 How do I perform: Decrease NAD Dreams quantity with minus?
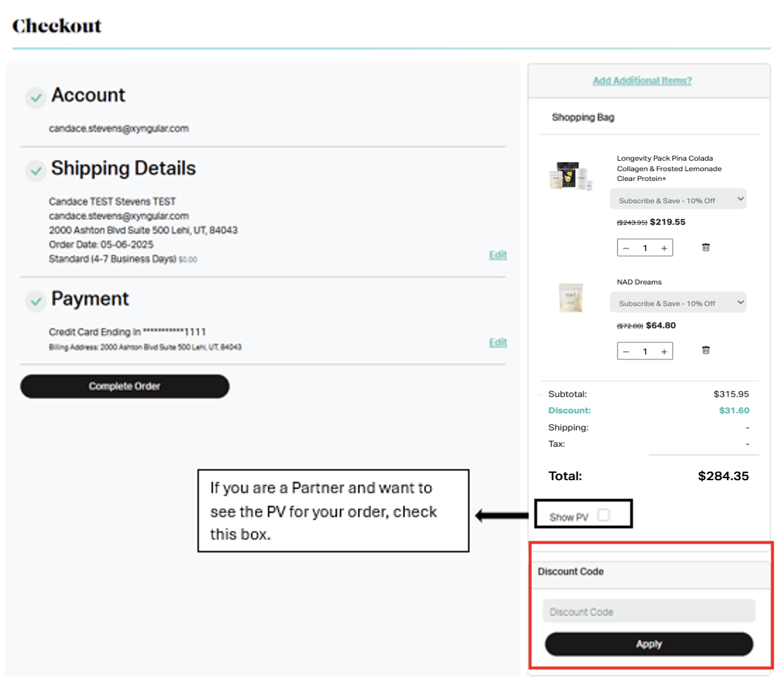pos(626,352)
